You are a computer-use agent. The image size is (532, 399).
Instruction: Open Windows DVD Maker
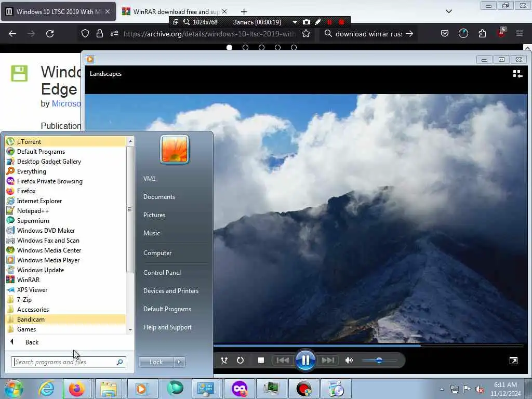[65, 230]
